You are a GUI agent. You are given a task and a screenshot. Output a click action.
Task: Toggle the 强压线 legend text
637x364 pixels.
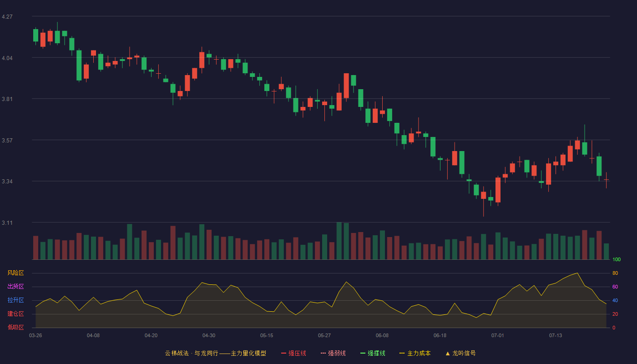click(297, 353)
